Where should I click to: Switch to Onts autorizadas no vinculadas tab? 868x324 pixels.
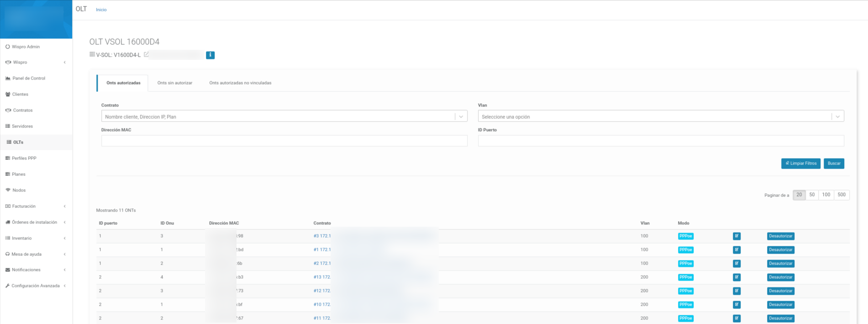240,83
